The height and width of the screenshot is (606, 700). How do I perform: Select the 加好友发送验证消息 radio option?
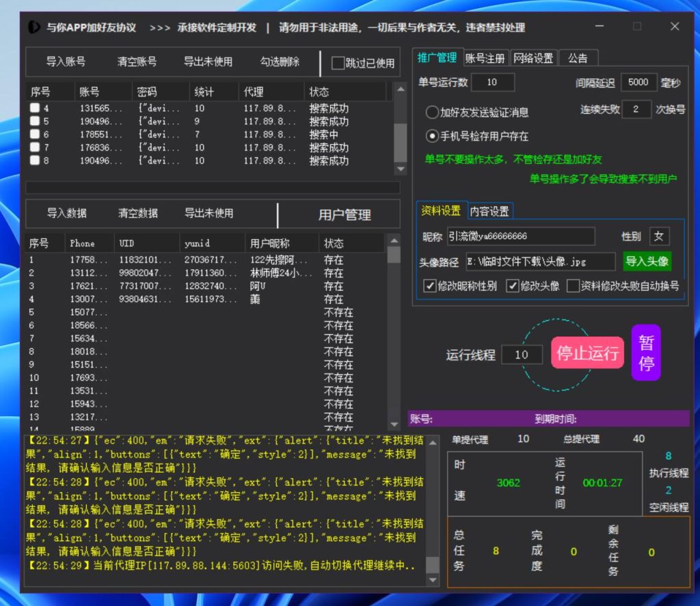[x=431, y=112]
